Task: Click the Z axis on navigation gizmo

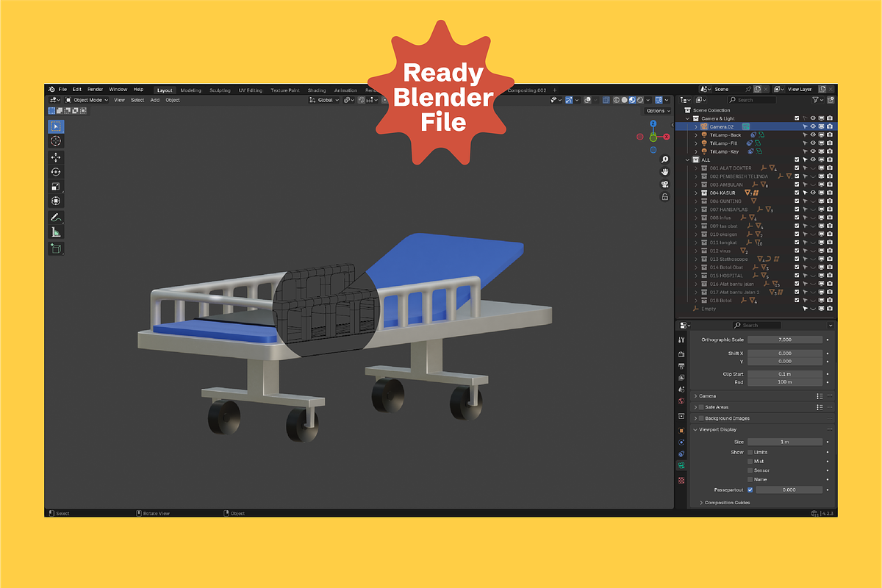Action: [x=653, y=124]
